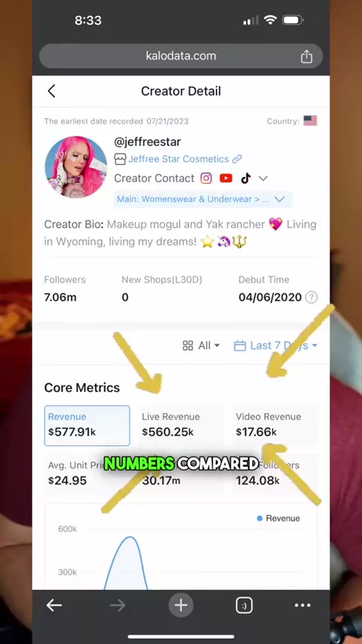Open the All category filter dropdown
Image resolution: width=362 pixels, height=644 pixels.
(201, 346)
